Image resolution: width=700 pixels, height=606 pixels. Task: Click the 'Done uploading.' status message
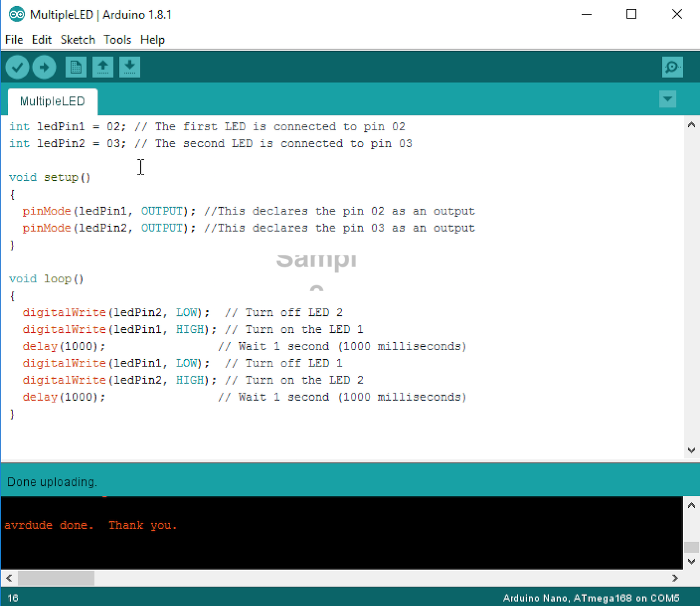click(x=52, y=482)
